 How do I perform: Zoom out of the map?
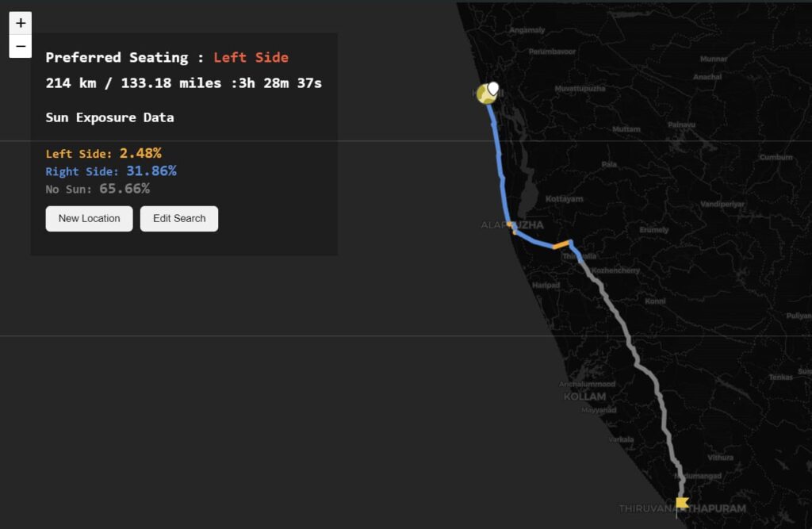pos(21,46)
